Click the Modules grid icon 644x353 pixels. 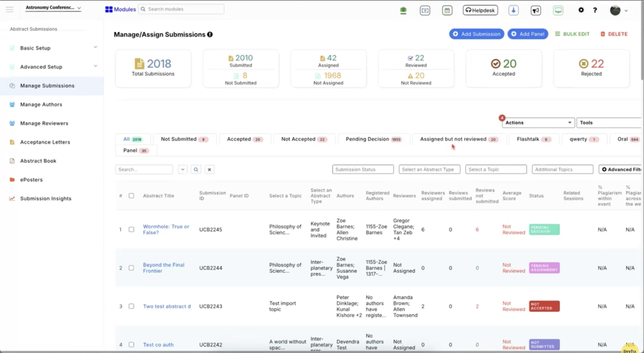click(x=109, y=9)
